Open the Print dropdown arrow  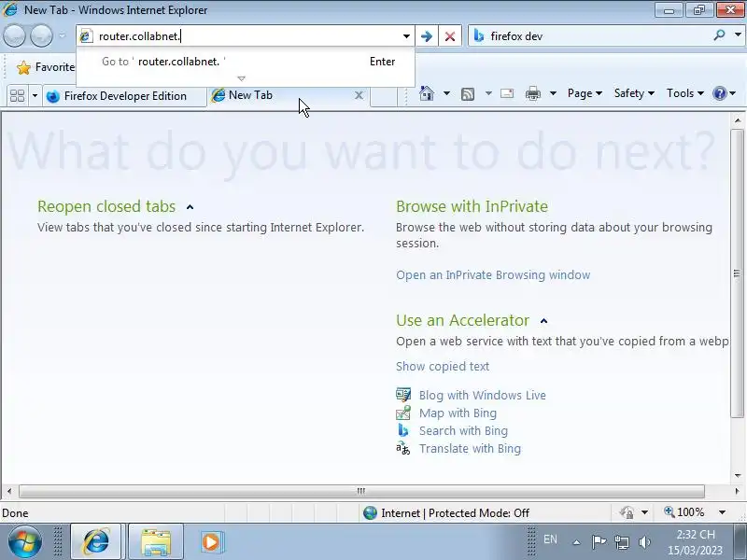[553, 93]
